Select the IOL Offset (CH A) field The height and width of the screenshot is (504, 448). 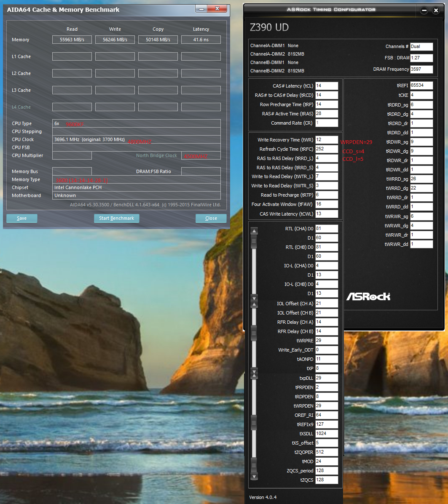327,304
